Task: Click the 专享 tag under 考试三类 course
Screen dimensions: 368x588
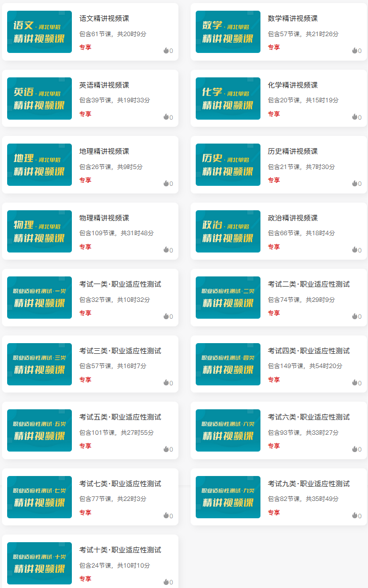Action: click(85, 380)
